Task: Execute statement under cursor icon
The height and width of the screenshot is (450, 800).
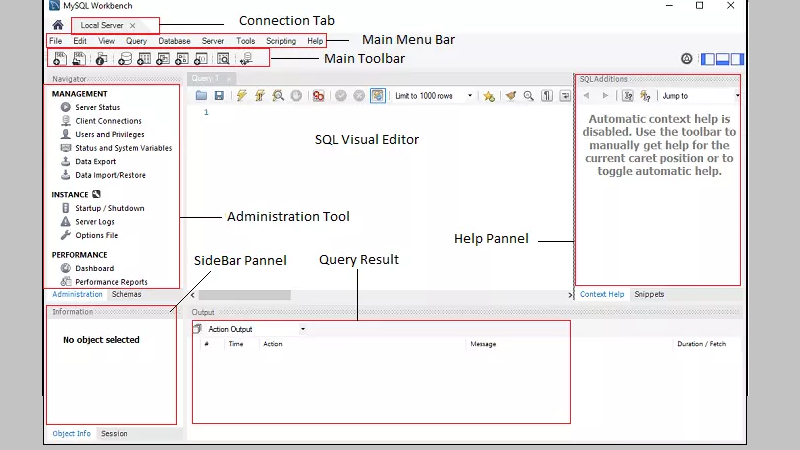Action: (260, 95)
